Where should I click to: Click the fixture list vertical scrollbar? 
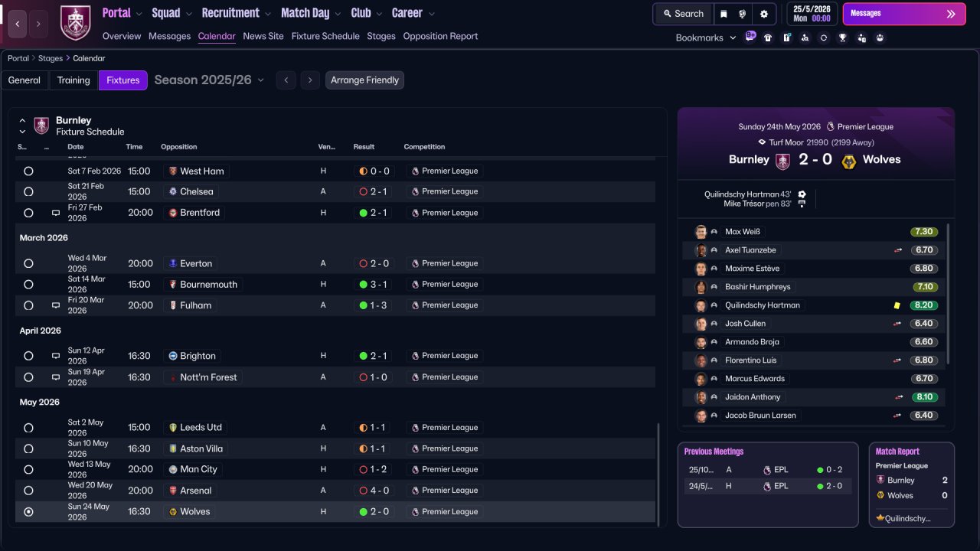click(x=658, y=473)
